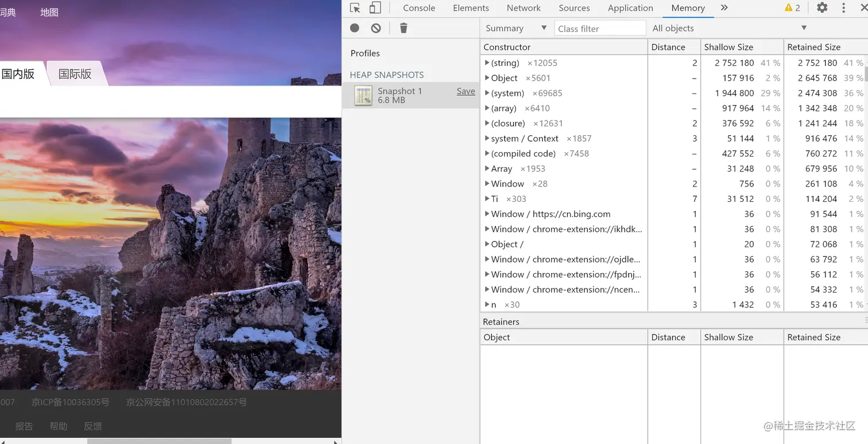Viewport: 868px width, 444px height.
Task: Switch to the Sources tab
Action: point(574,8)
